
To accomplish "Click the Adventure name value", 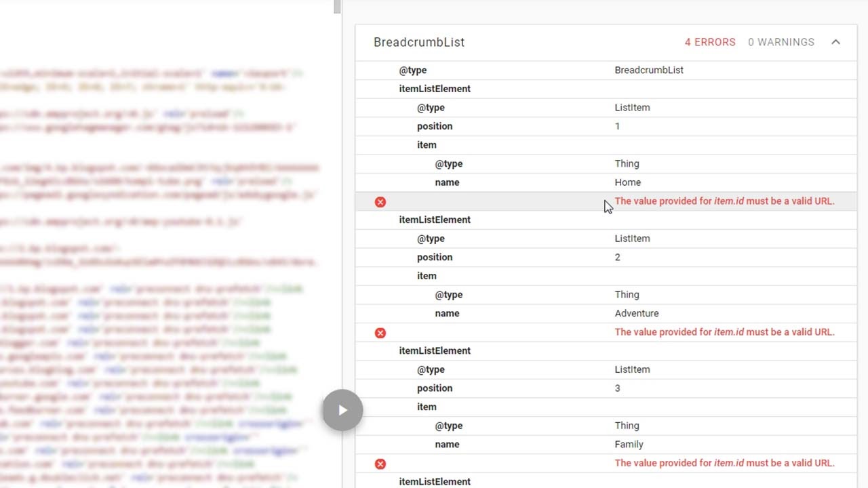I will (x=636, y=313).
